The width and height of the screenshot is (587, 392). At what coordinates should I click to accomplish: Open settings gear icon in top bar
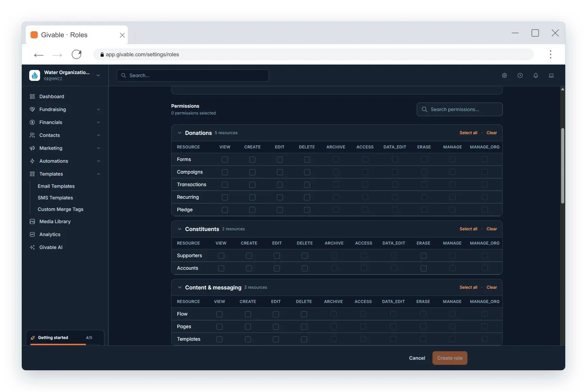click(x=504, y=75)
